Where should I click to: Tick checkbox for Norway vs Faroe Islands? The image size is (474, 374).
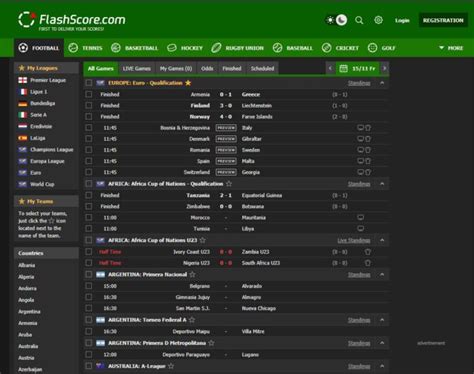89,117
